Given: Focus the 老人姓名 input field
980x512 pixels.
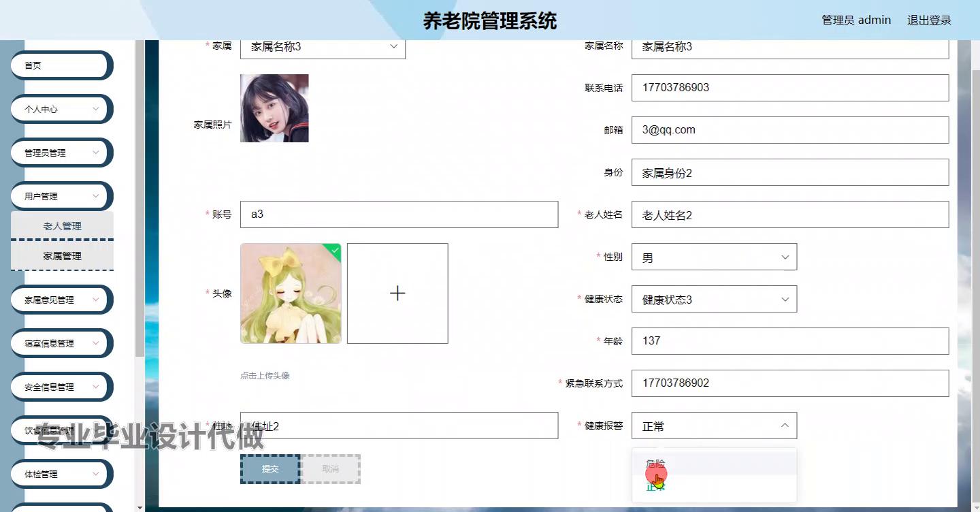Looking at the screenshot, I should pyautogui.click(x=790, y=214).
